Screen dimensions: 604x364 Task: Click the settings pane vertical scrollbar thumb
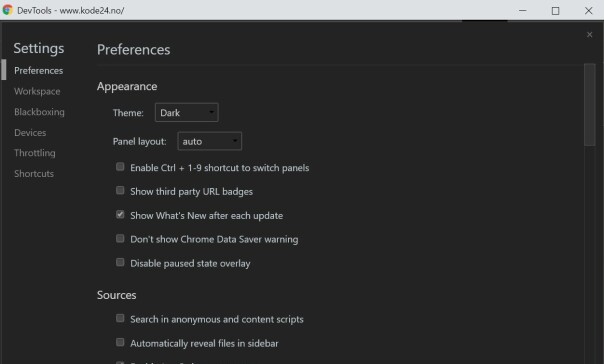[589, 105]
